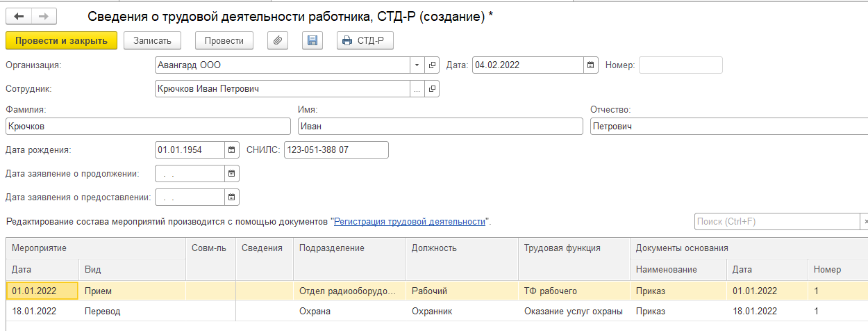Click the floppy disk save icon
This screenshot has height=331, width=868.
point(312,41)
